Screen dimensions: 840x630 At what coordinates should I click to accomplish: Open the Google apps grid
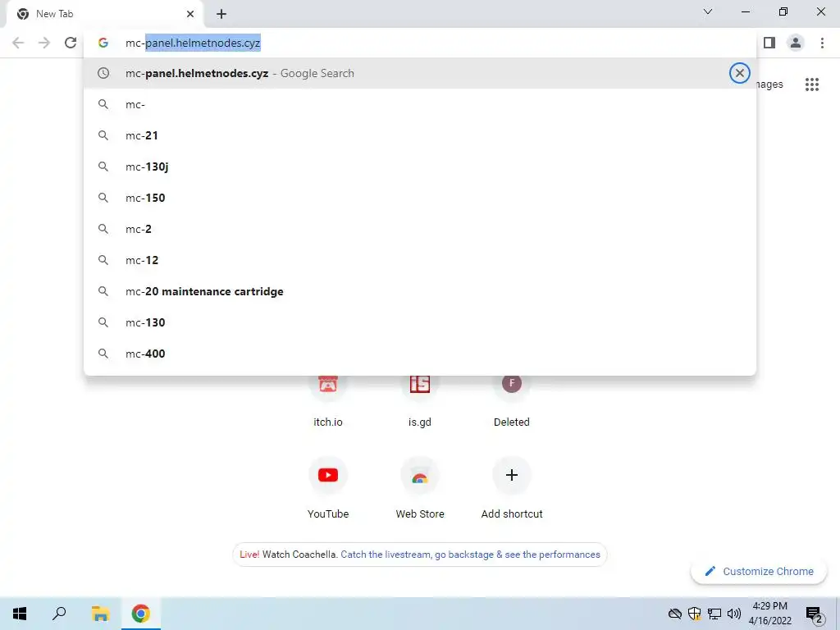pos(811,84)
